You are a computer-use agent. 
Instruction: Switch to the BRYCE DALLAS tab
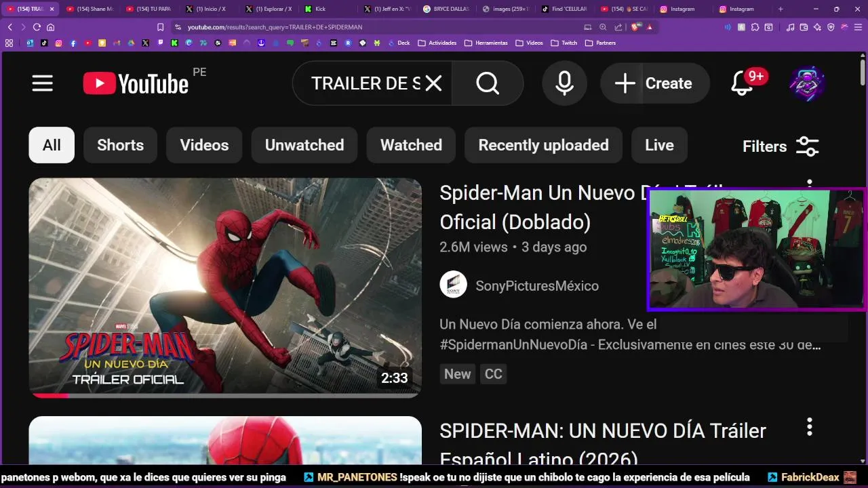coord(446,9)
